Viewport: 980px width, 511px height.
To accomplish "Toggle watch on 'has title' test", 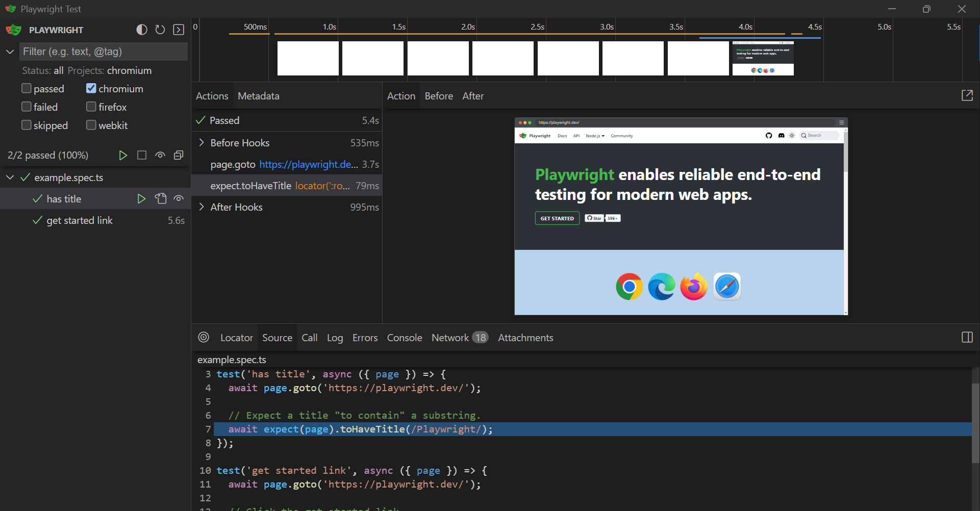I will [x=179, y=199].
